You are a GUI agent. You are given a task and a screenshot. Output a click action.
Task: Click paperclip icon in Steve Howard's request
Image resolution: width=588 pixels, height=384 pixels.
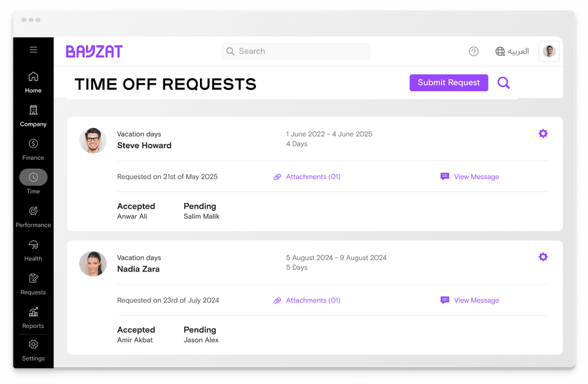(x=277, y=177)
